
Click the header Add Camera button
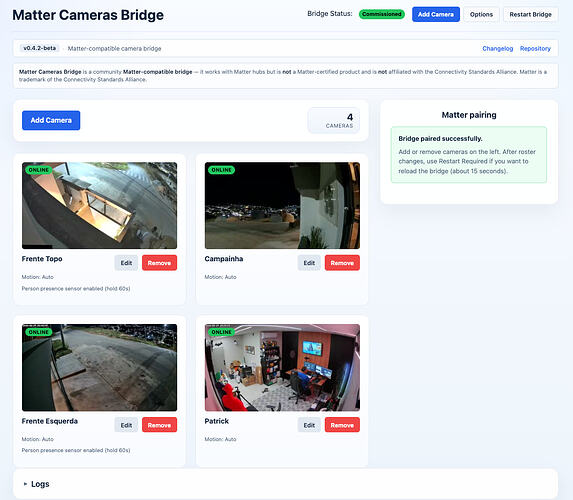click(x=436, y=14)
